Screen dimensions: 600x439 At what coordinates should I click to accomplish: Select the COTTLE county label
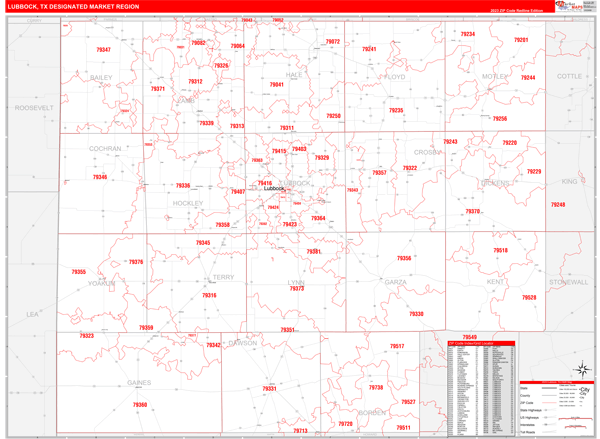pos(569,76)
